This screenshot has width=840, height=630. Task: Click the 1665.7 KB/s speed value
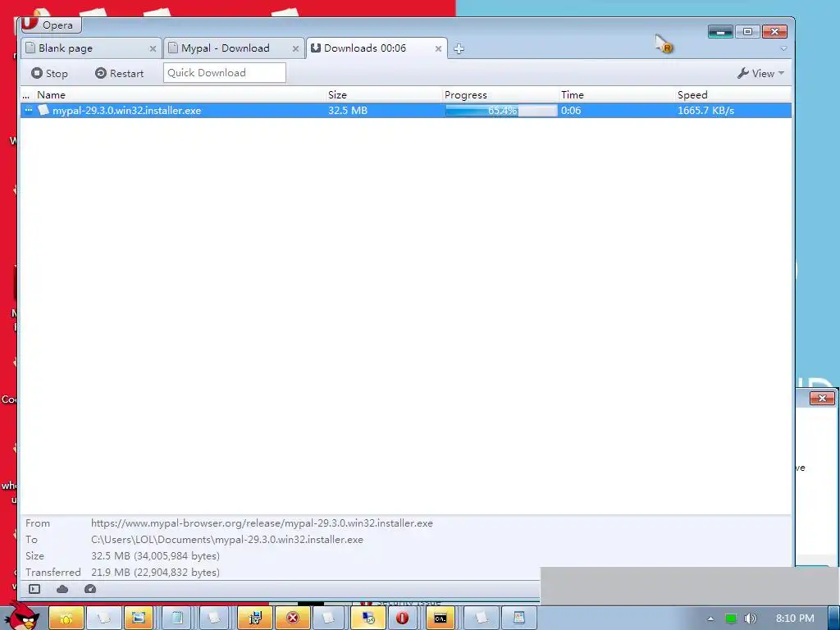coord(705,111)
